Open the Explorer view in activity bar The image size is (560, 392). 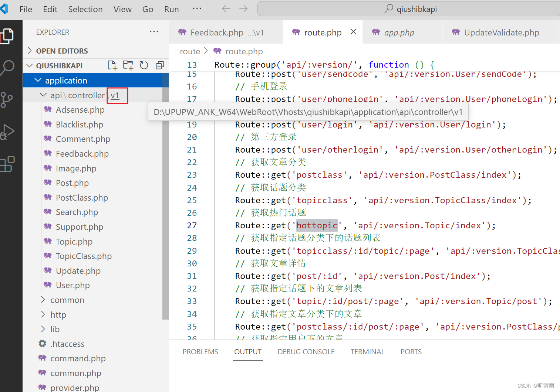(7, 36)
